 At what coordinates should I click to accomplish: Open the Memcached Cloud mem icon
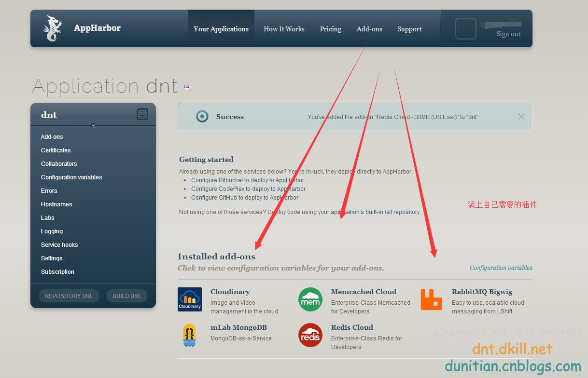tap(310, 299)
